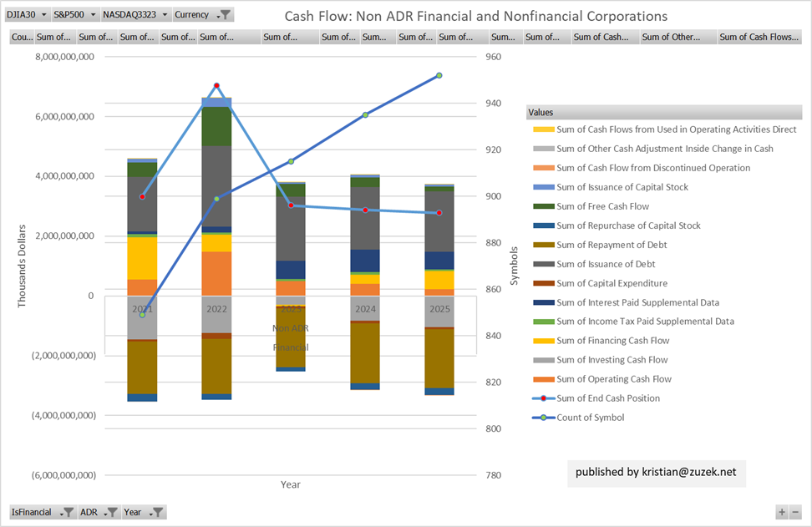Select the Sum of Free Cash Flow legend entry

(602, 206)
